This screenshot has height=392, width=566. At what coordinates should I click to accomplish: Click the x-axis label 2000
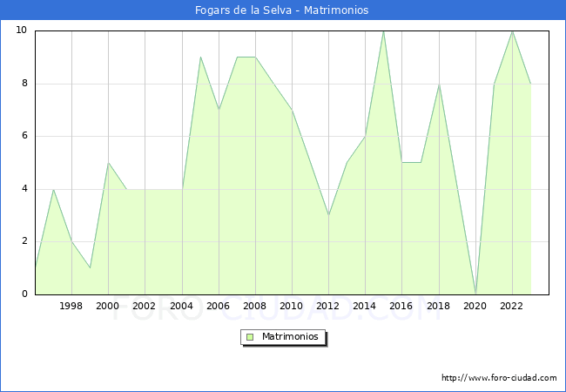(x=108, y=306)
